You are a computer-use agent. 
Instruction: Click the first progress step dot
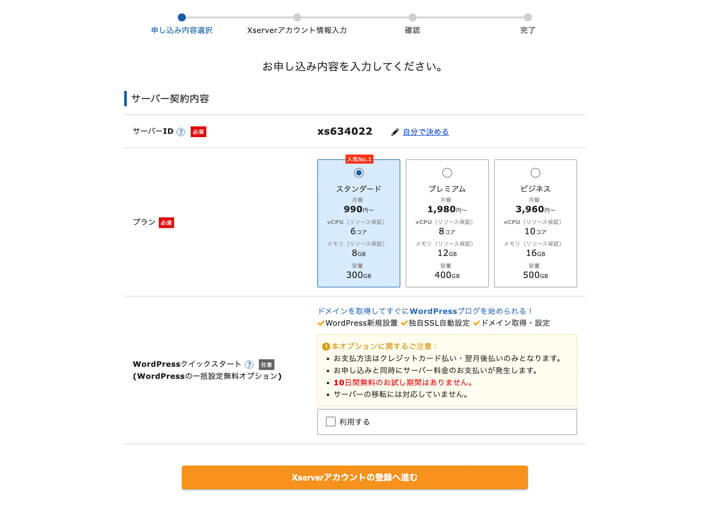(182, 17)
